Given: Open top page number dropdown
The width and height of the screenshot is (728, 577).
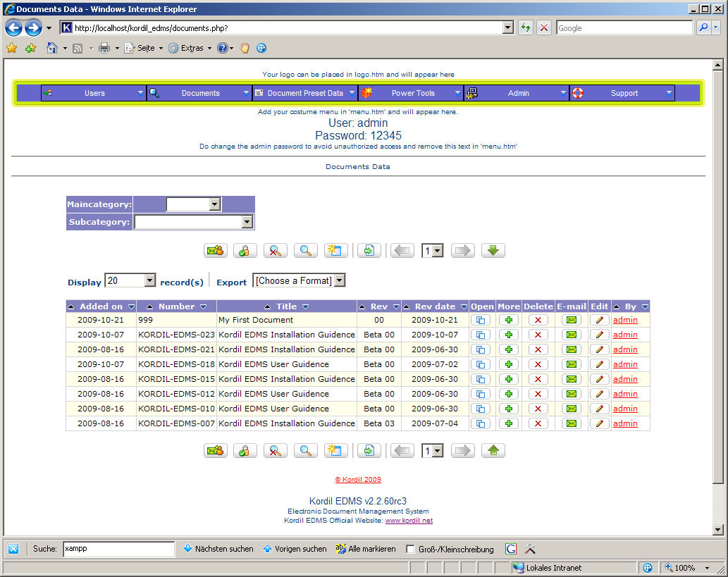Looking at the screenshot, I should (438, 251).
